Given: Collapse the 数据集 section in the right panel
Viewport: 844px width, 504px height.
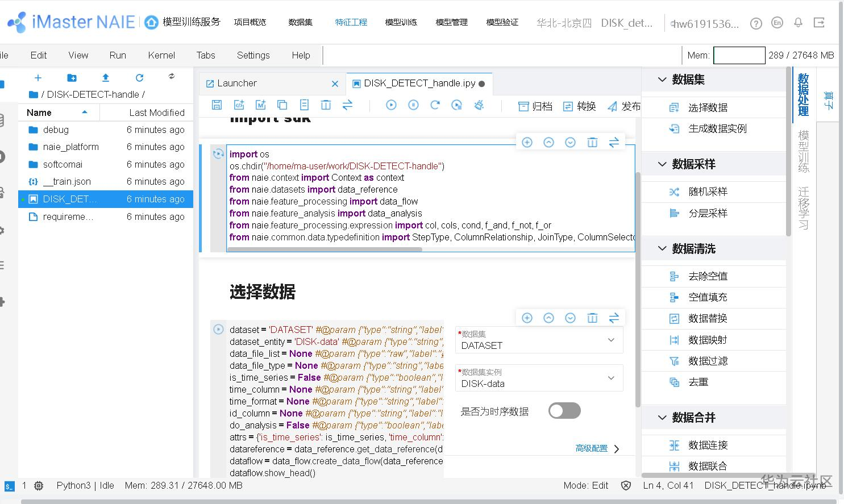Looking at the screenshot, I should (662, 80).
